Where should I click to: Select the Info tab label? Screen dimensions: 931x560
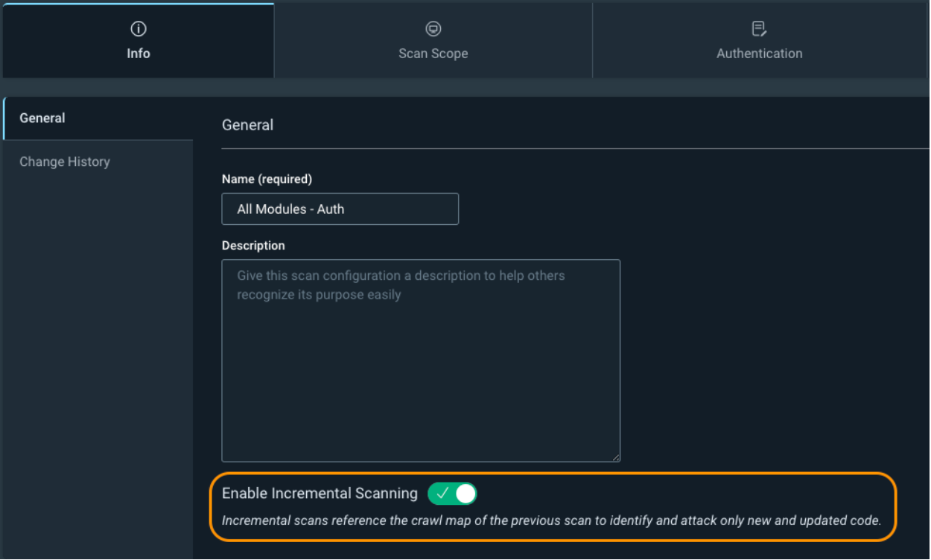click(139, 54)
